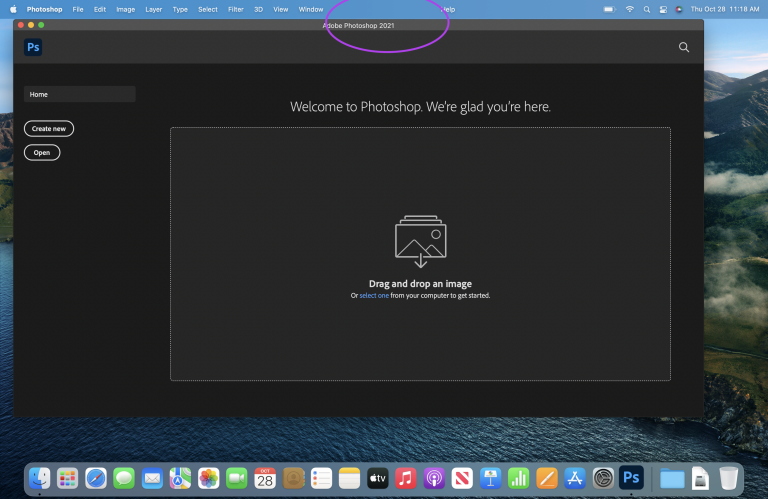Open the Layer menu
The height and width of the screenshot is (499, 768).
(153, 9)
